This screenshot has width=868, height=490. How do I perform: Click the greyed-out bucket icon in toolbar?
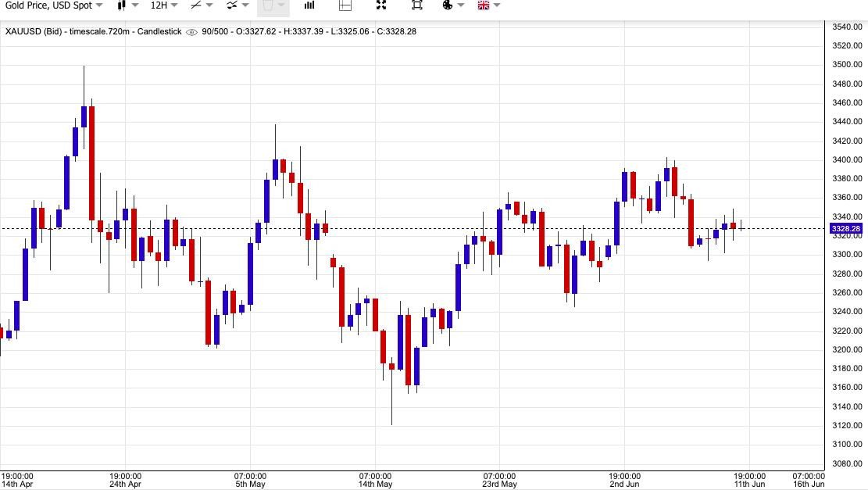269,5
